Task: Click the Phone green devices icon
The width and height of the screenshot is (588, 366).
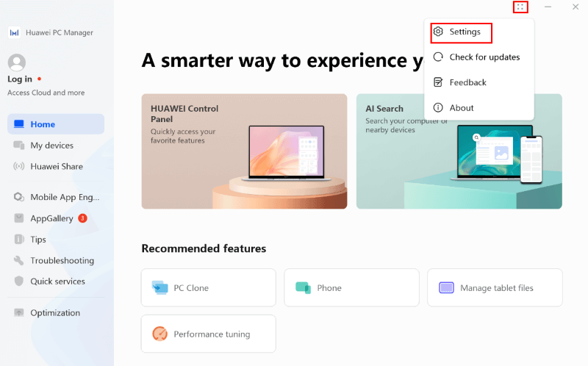Action: coord(304,287)
